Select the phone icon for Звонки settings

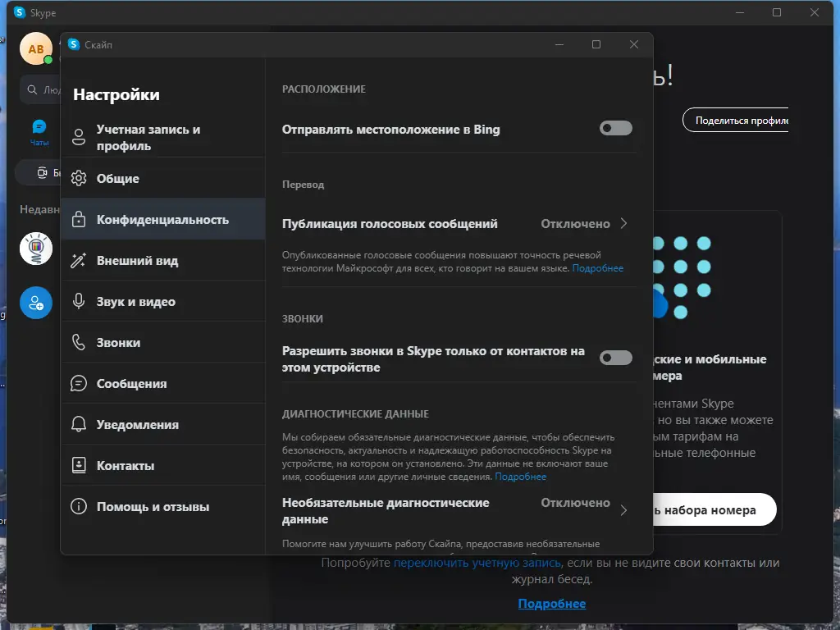coord(78,342)
